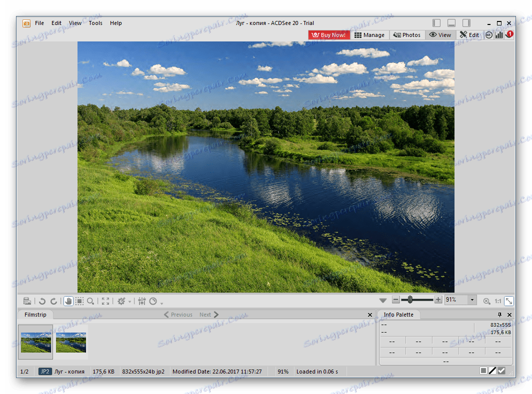
Task: Enter full screen view mode
Action: (x=105, y=301)
